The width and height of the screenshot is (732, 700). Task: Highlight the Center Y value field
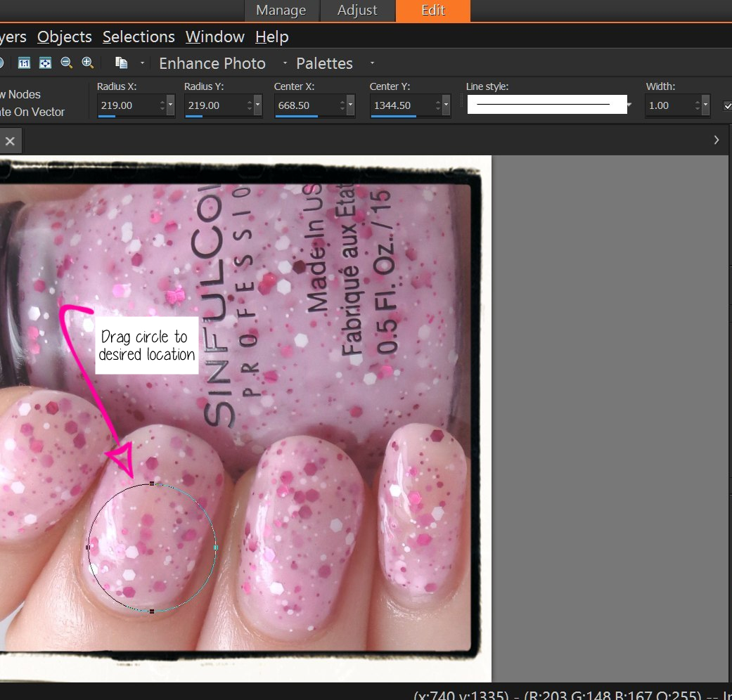tap(394, 105)
